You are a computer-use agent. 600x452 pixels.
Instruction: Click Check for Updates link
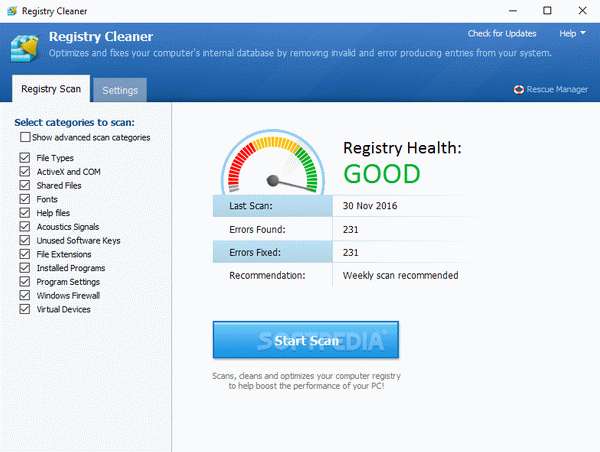tap(502, 33)
